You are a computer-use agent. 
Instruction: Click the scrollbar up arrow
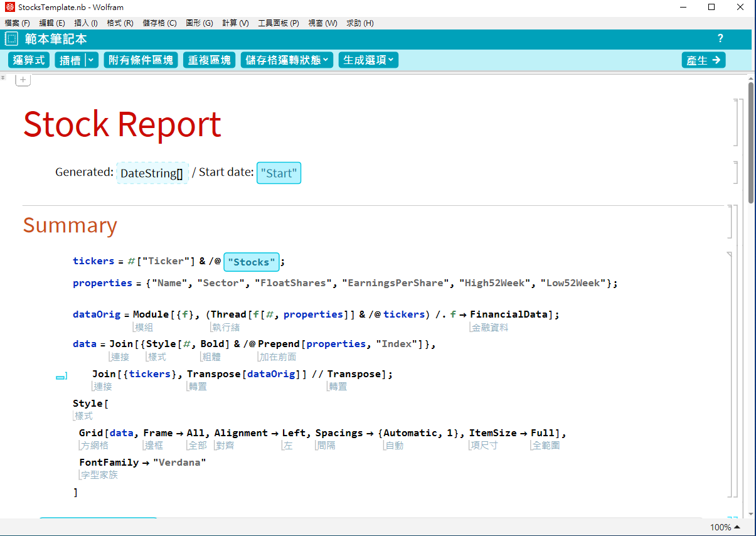pyautogui.click(x=751, y=78)
